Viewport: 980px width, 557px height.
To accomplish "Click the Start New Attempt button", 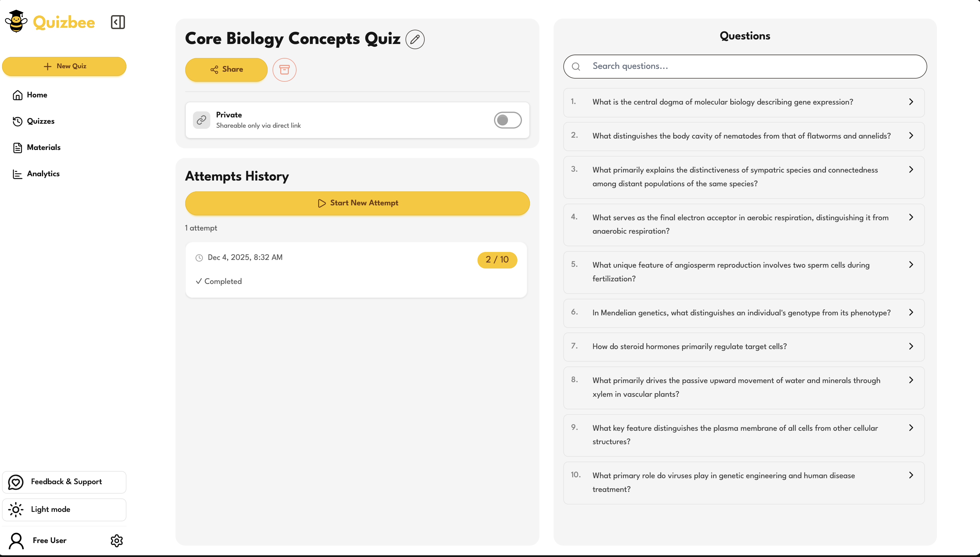I will [357, 203].
